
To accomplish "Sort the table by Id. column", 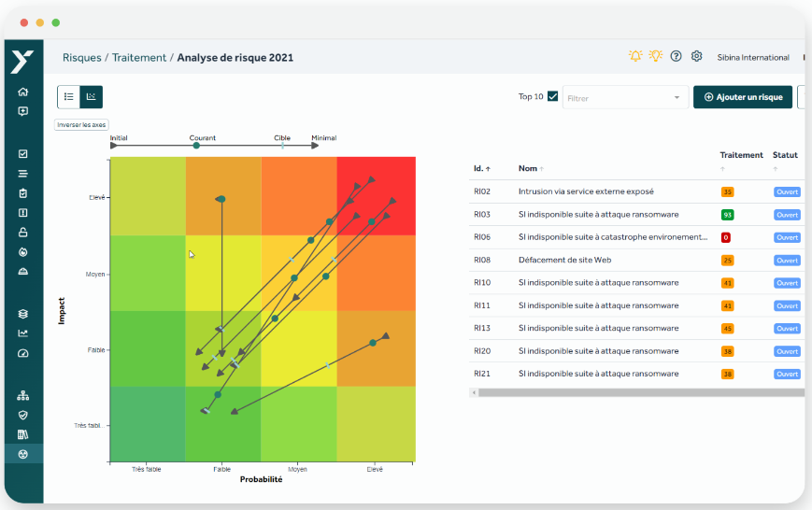I will coord(481,168).
